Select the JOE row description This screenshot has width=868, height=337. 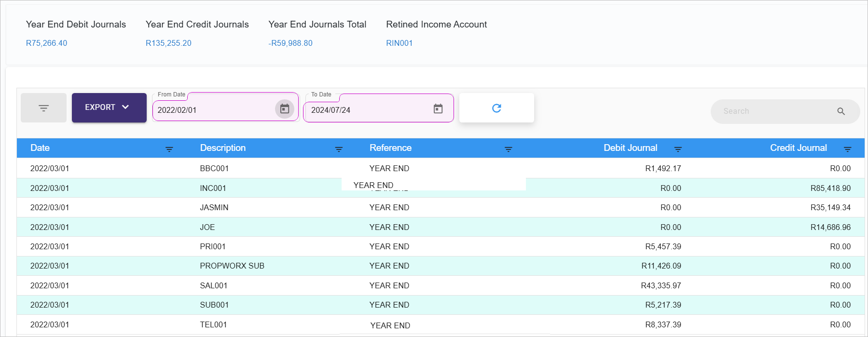[x=207, y=227]
